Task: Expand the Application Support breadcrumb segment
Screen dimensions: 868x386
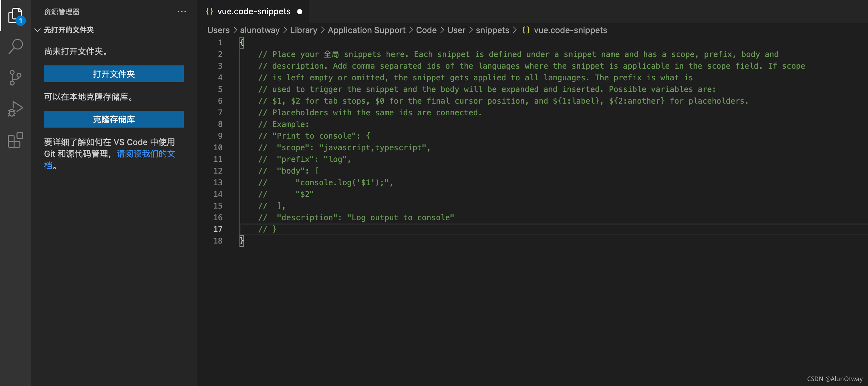Action: (366, 30)
